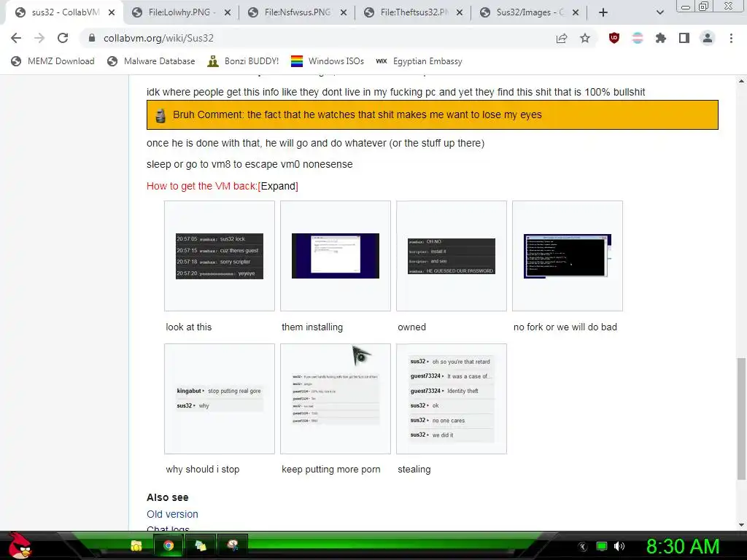
Task: Open the uBlock Origin extension
Action: coord(614,38)
